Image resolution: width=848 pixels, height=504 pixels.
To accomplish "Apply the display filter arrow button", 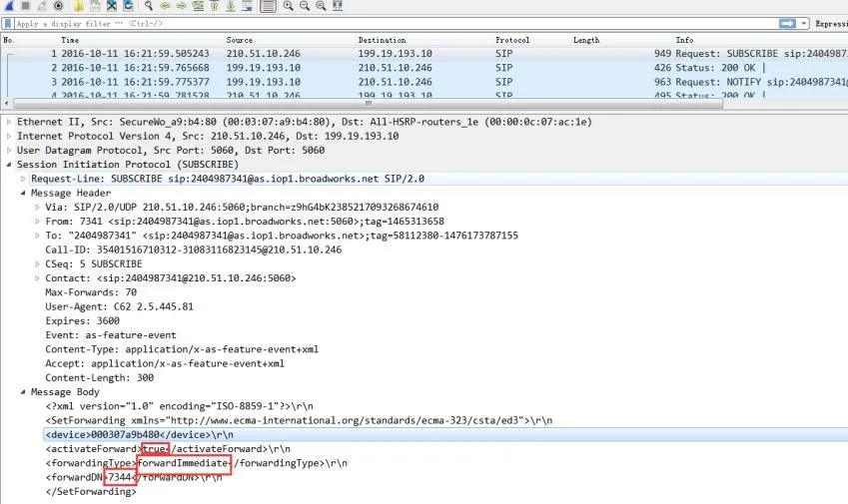I will [787, 23].
